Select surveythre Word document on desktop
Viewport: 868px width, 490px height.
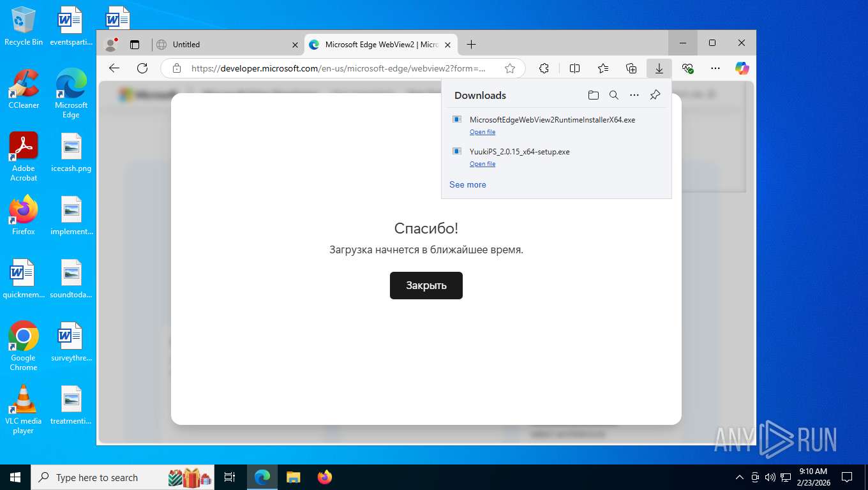click(71, 343)
